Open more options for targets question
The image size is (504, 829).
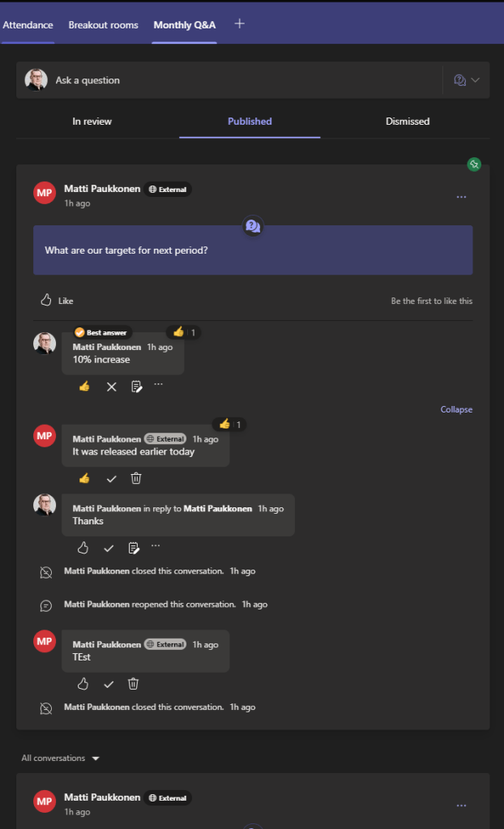click(461, 197)
